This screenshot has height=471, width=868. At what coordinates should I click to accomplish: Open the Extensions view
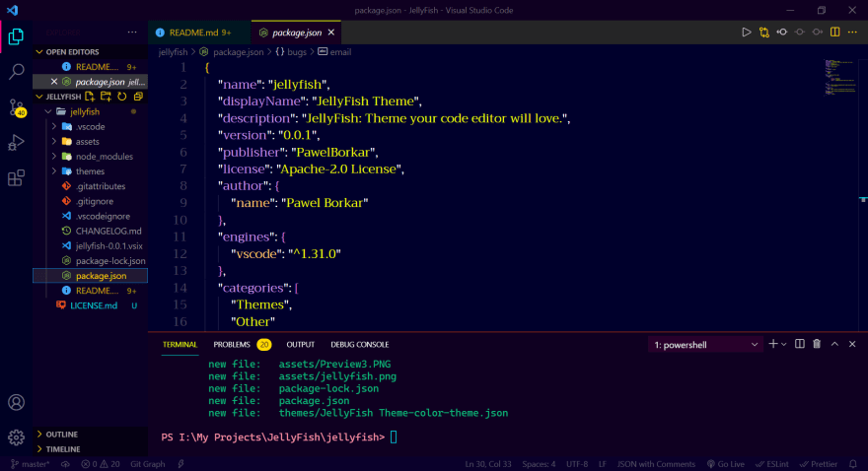16,178
